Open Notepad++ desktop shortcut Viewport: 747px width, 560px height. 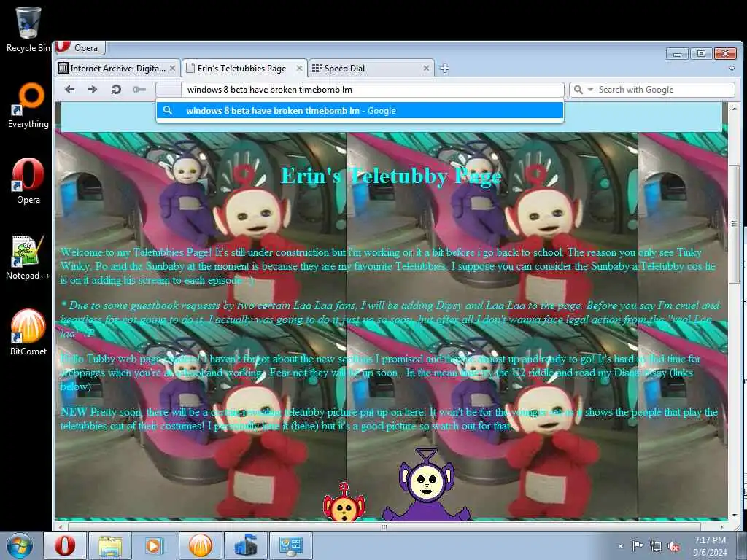pos(28,257)
